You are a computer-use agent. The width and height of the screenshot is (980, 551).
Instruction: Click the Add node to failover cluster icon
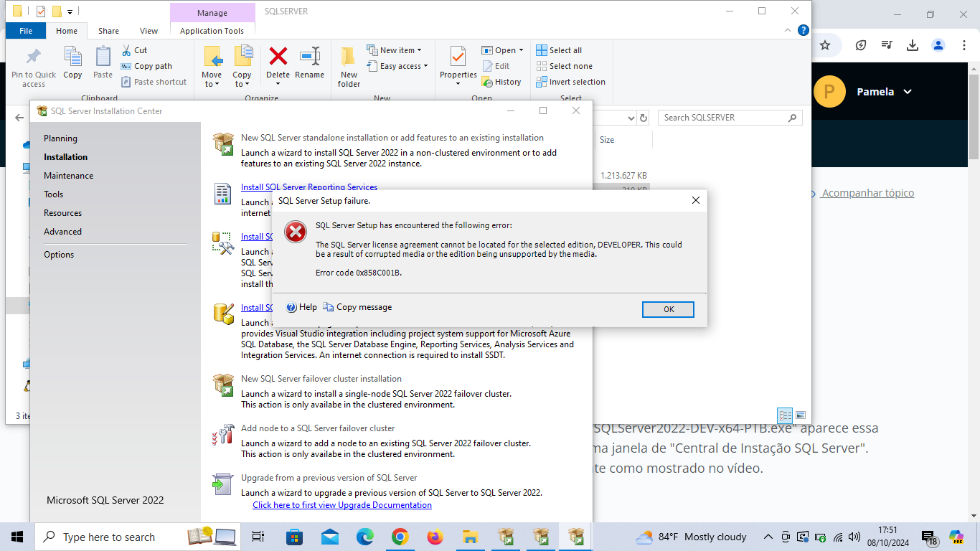coord(223,434)
